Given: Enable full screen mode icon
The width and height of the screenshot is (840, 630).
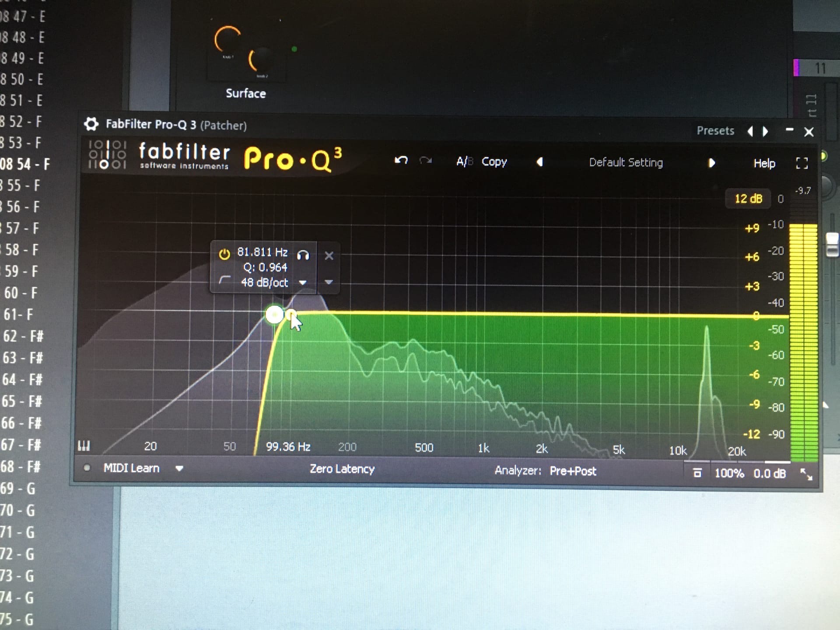Looking at the screenshot, I should coord(801,163).
